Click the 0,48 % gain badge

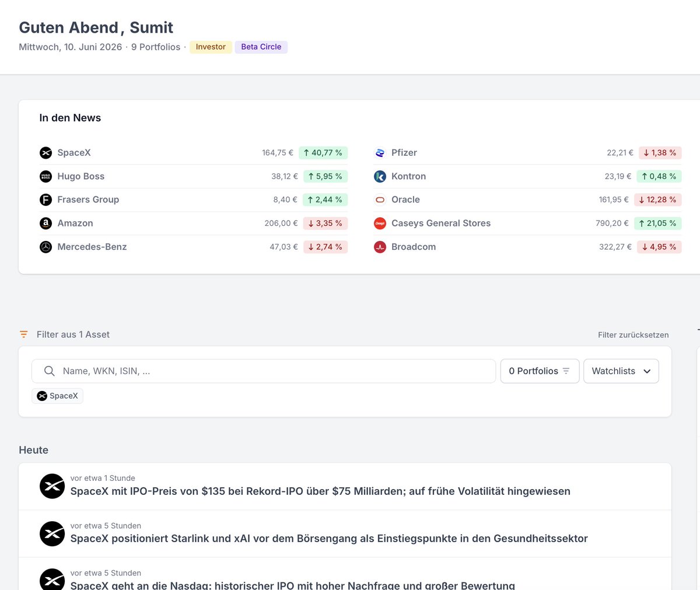(x=659, y=176)
